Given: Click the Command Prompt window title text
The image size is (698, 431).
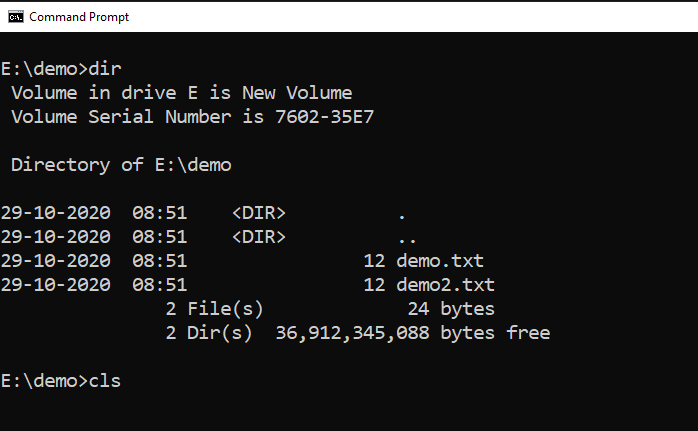Looking at the screenshot, I should [x=79, y=17].
